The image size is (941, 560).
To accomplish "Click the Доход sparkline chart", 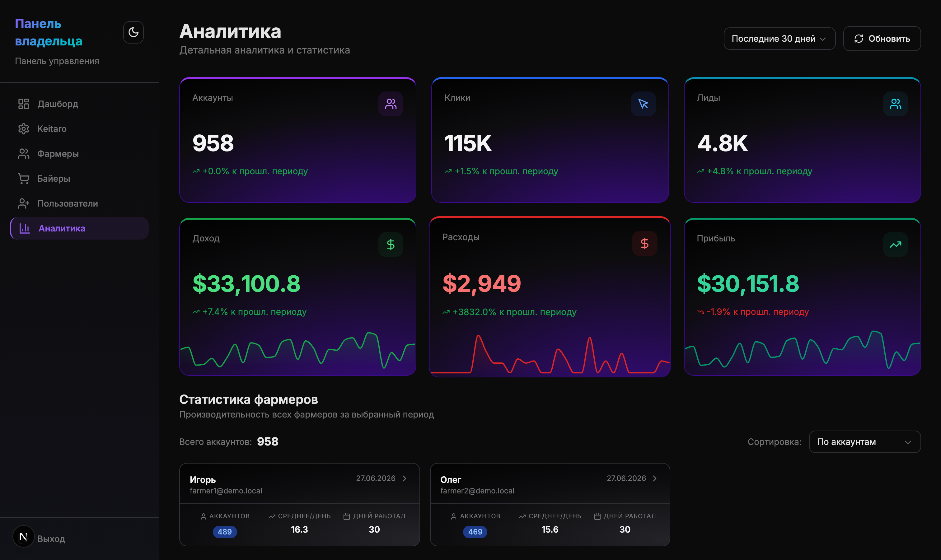I will coord(298,350).
